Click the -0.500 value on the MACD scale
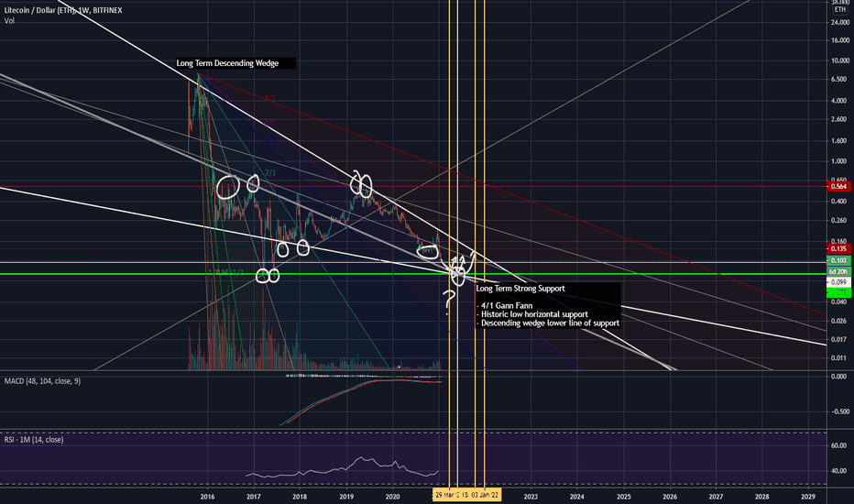This screenshot has height=504, width=854. (838, 412)
